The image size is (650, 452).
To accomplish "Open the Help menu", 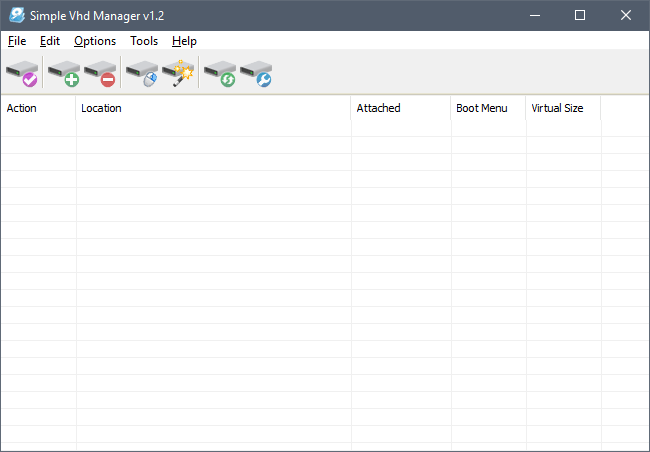I will pyautogui.click(x=184, y=41).
